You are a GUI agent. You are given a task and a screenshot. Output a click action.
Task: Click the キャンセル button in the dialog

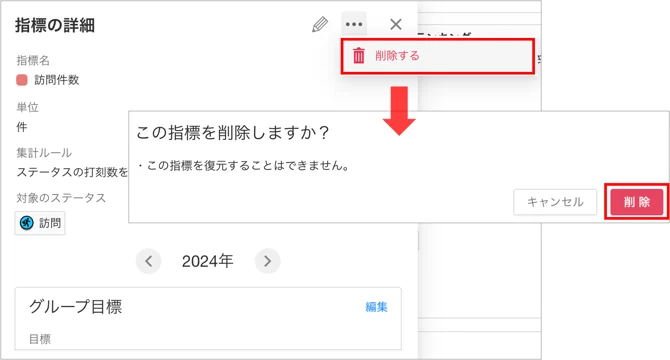[x=555, y=202]
